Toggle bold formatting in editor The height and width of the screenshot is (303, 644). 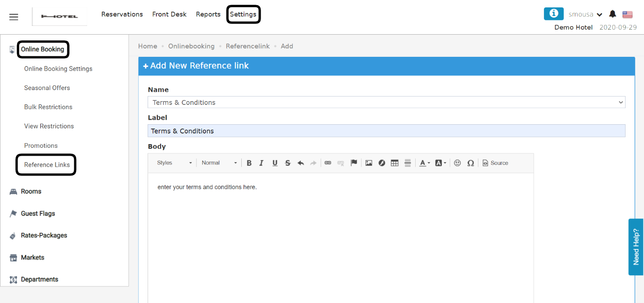point(249,163)
